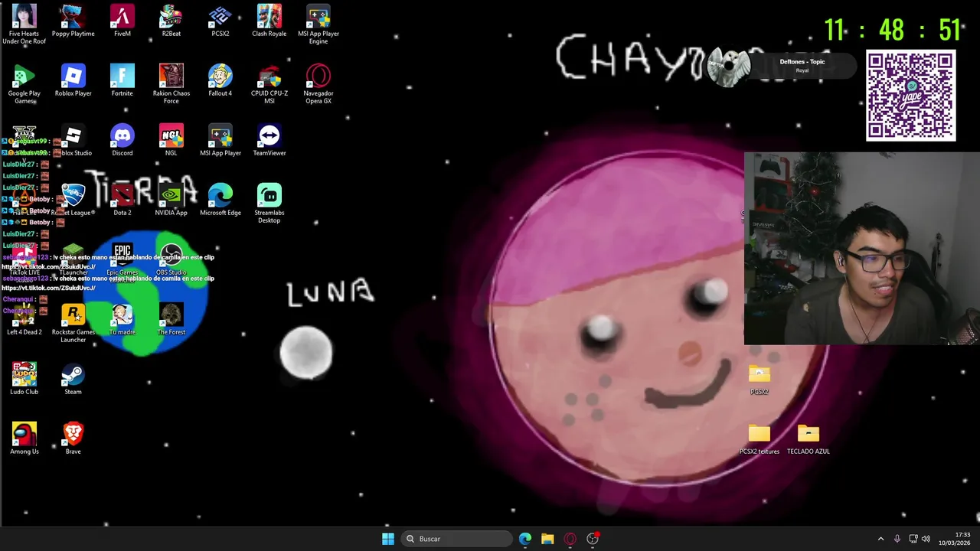Screen dimensions: 980x551
Task: Launch Dota 2 from the desktop
Action: click(122, 200)
